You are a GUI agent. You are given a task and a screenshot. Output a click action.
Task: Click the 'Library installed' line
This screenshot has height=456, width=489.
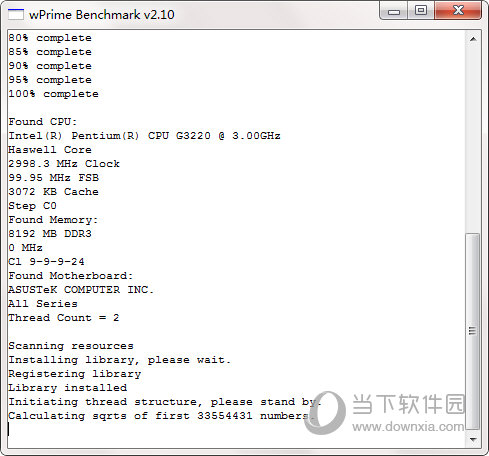coord(68,388)
